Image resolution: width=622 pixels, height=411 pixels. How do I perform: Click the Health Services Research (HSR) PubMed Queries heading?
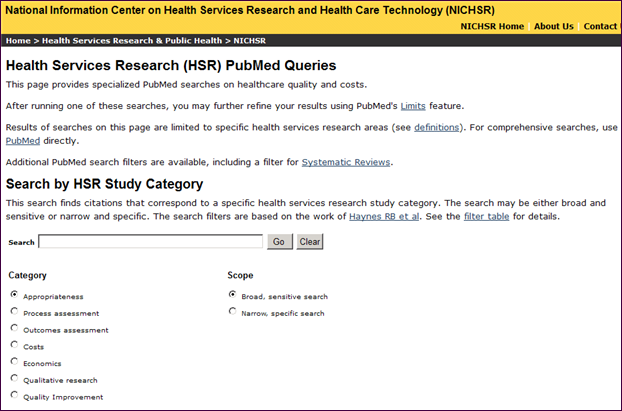tap(171, 65)
